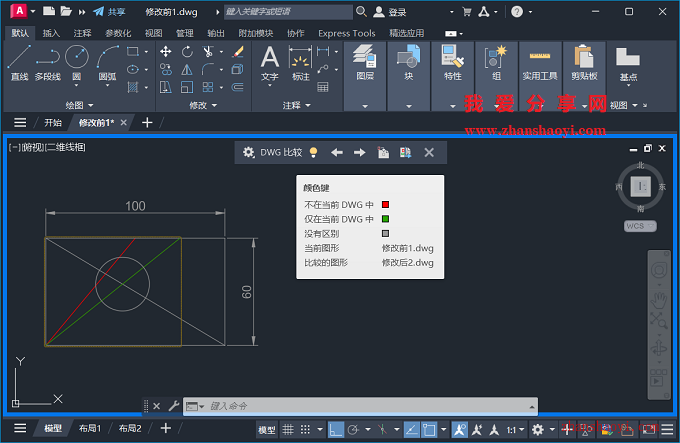This screenshot has height=443, width=680.
Task: Open the Properties (特性) panel
Action: [x=452, y=63]
